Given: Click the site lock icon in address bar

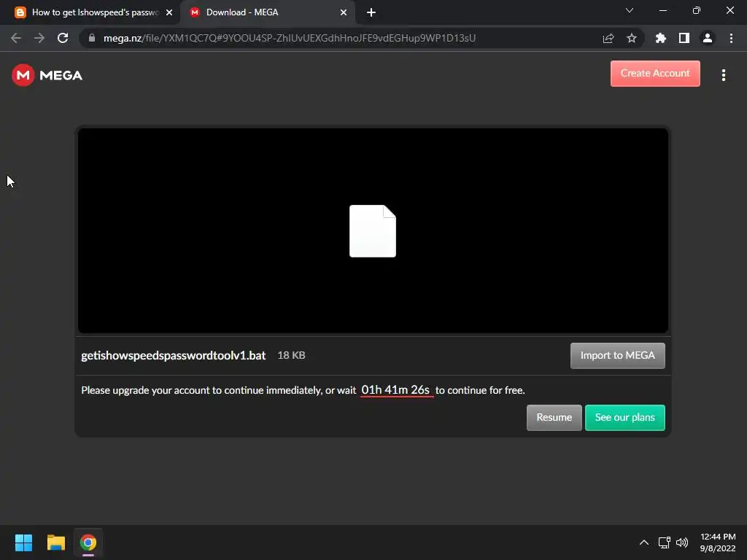Looking at the screenshot, I should point(92,38).
